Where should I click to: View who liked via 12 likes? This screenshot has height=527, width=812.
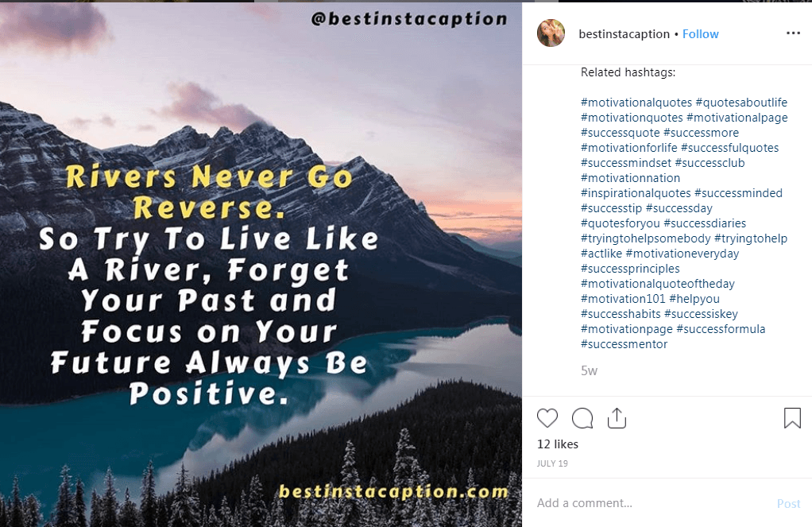[x=558, y=444]
